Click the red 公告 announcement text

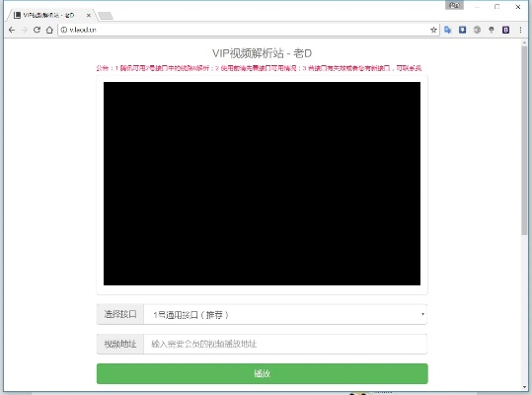point(259,68)
